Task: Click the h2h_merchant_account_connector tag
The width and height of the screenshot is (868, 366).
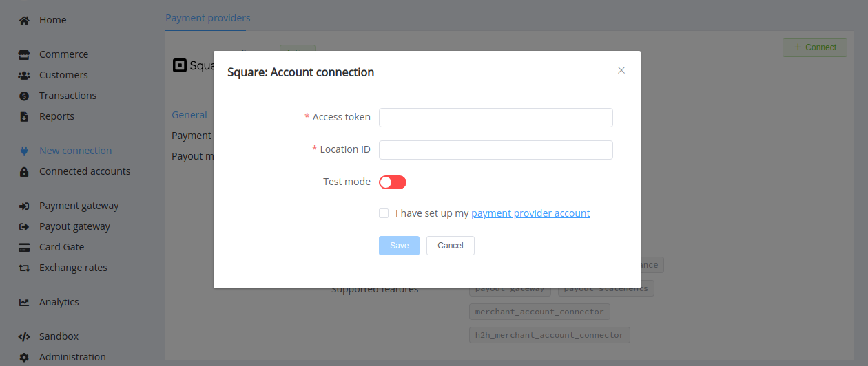Action: [549, 335]
